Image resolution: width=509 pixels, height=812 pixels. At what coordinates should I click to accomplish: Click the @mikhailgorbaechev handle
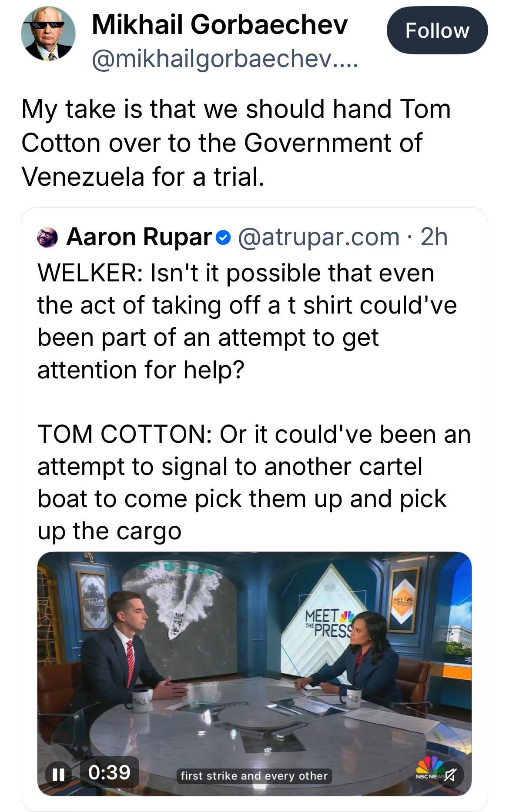pyautogui.click(x=224, y=59)
